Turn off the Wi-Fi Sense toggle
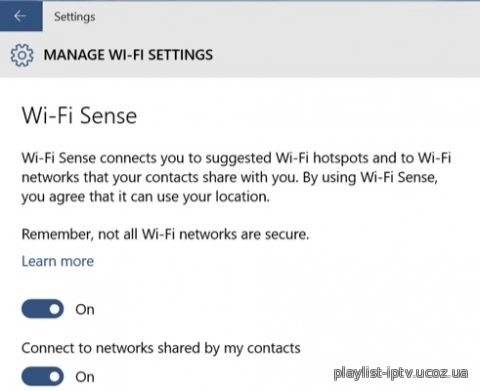 click(43, 309)
